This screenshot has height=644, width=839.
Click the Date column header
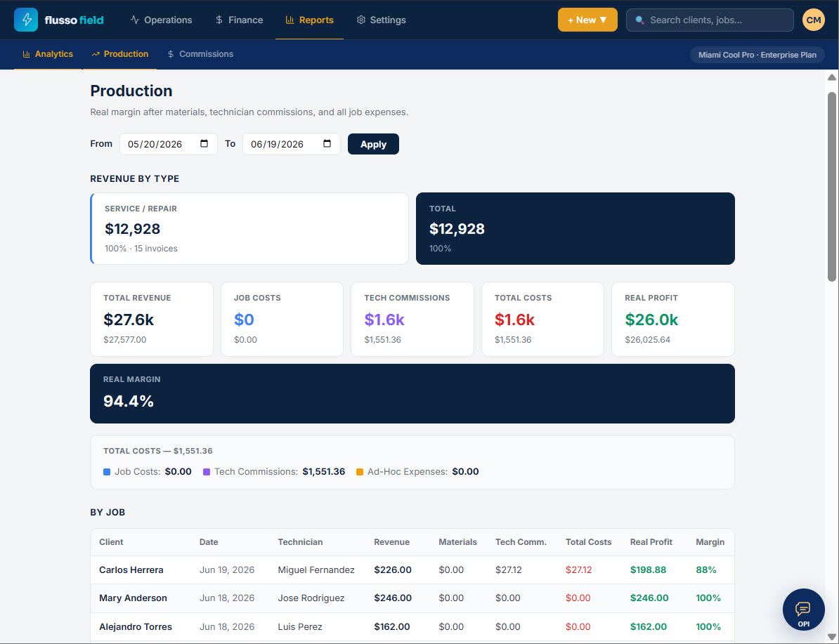[x=209, y=542]
